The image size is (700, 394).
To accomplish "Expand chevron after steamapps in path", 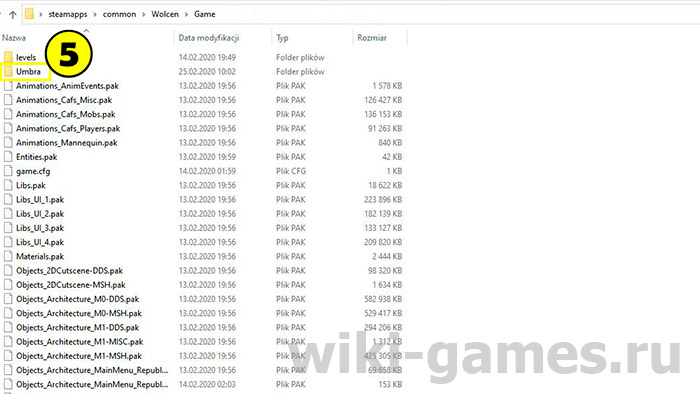I will (95, 14).
